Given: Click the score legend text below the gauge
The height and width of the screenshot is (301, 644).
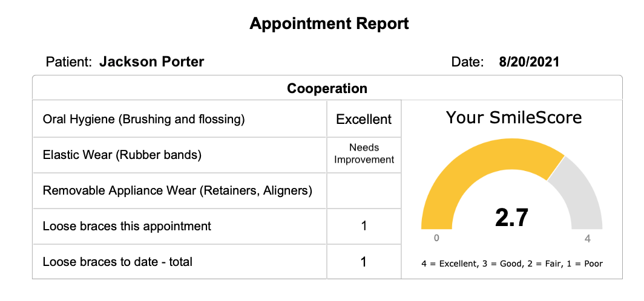Looking at the screenshot, I should tap(511, 264).
